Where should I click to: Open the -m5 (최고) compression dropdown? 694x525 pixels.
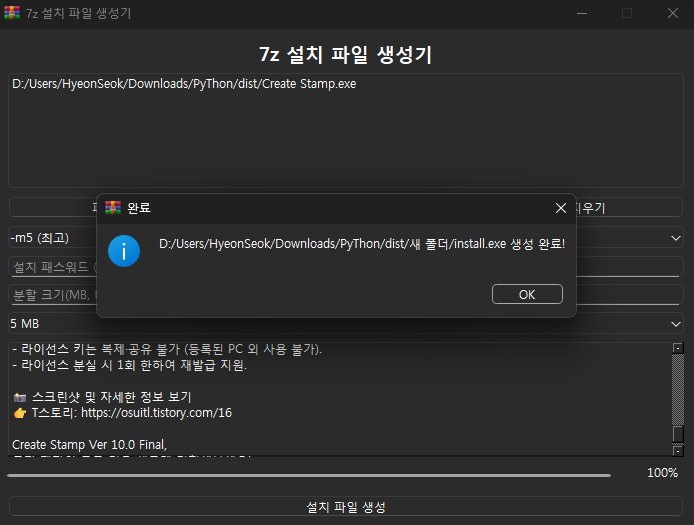click(675, 238)
